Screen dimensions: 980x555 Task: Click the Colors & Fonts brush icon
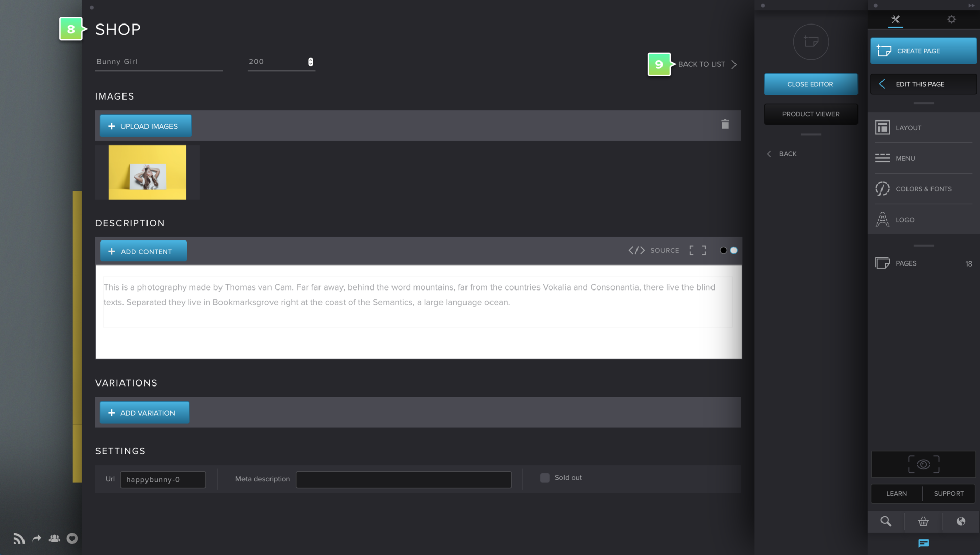(x=883, y=188)
